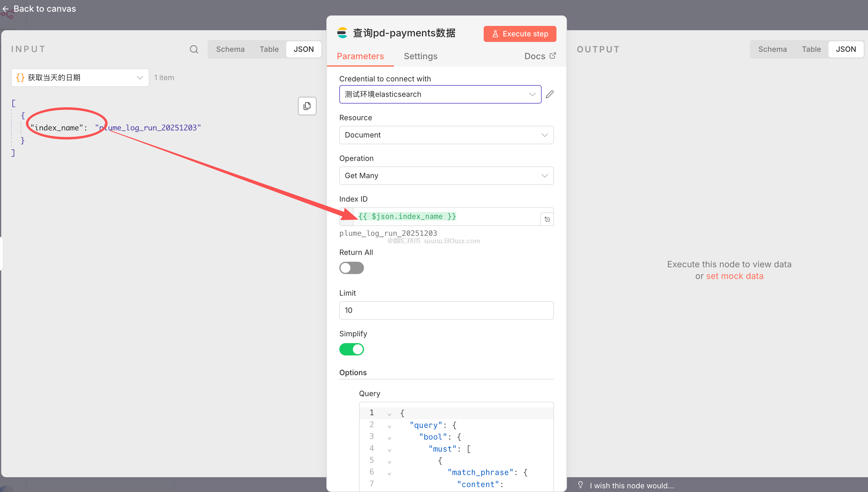Open the Index ID expression editor icon

(547, 219)
